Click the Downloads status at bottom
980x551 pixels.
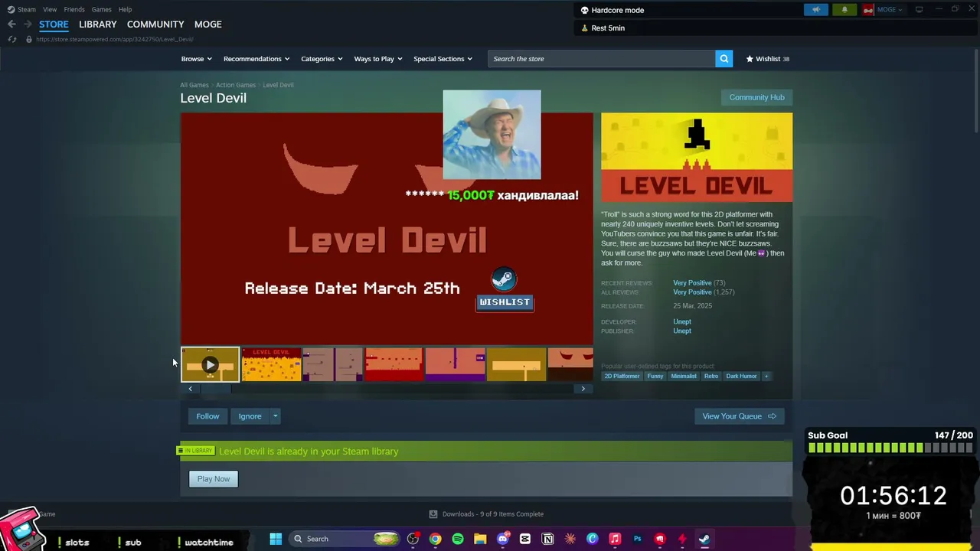tap(486, 514)
